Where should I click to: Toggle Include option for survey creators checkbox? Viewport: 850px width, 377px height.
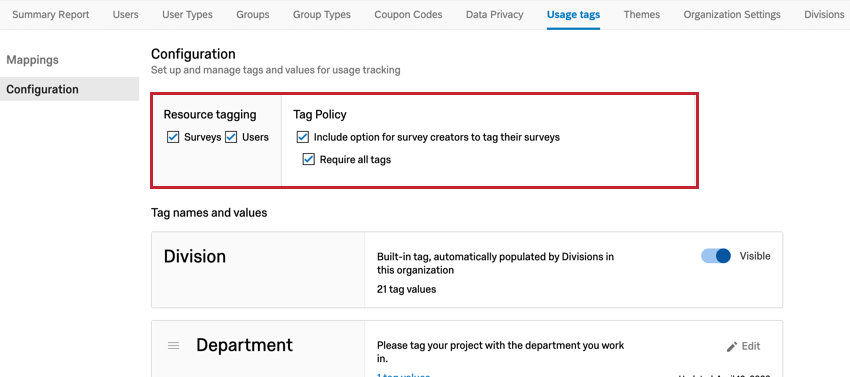point(302,137)
